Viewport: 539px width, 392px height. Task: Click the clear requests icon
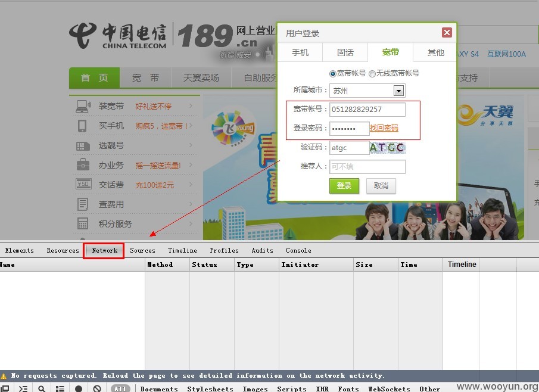click(97, 388)
